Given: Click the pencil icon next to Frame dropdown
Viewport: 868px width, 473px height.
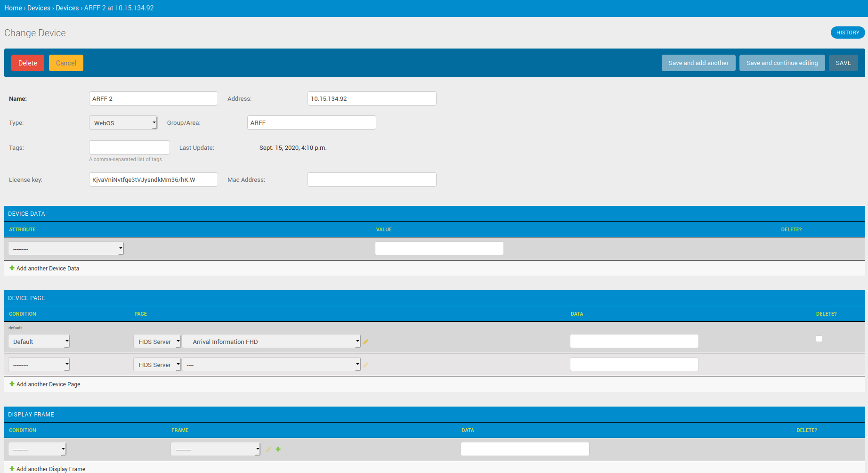Looking at the screenshot, I should 268,449.
